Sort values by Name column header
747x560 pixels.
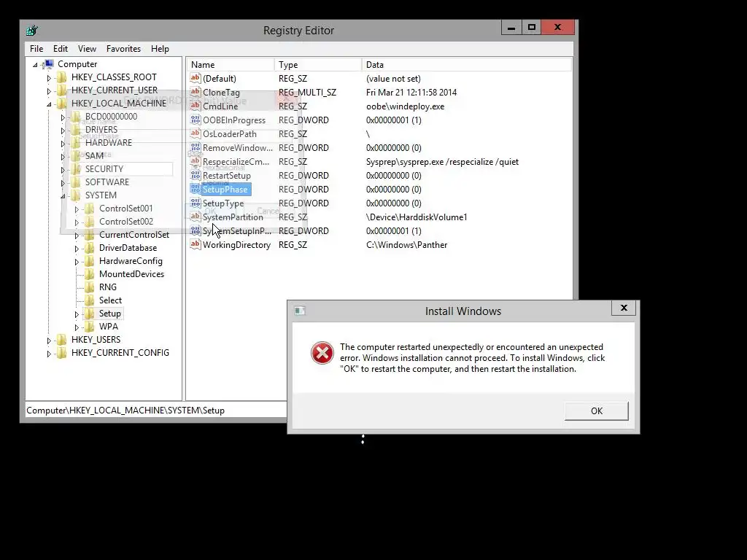point(230,65)
